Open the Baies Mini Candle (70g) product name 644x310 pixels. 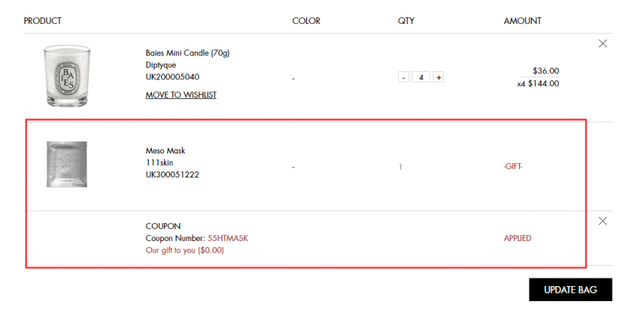click(x=187, y=53)
